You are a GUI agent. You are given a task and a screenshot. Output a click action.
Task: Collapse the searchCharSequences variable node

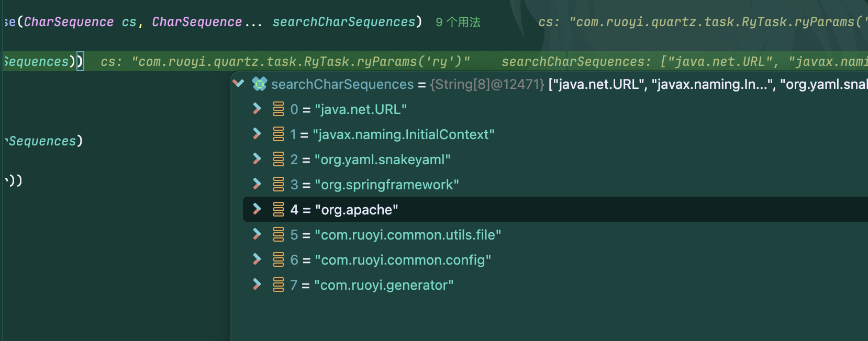pyautogui.click(x=238, y=84)
